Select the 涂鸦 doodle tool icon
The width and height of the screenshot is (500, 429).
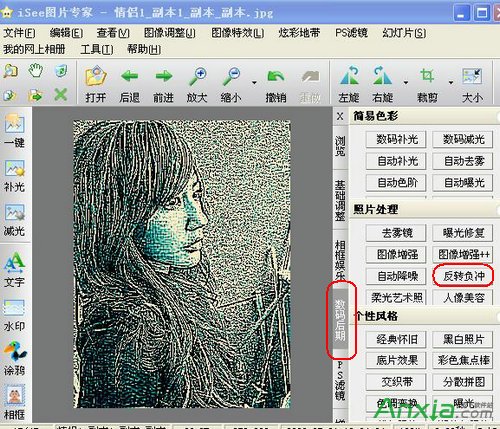pyautogui.click(x=14, y=351)
